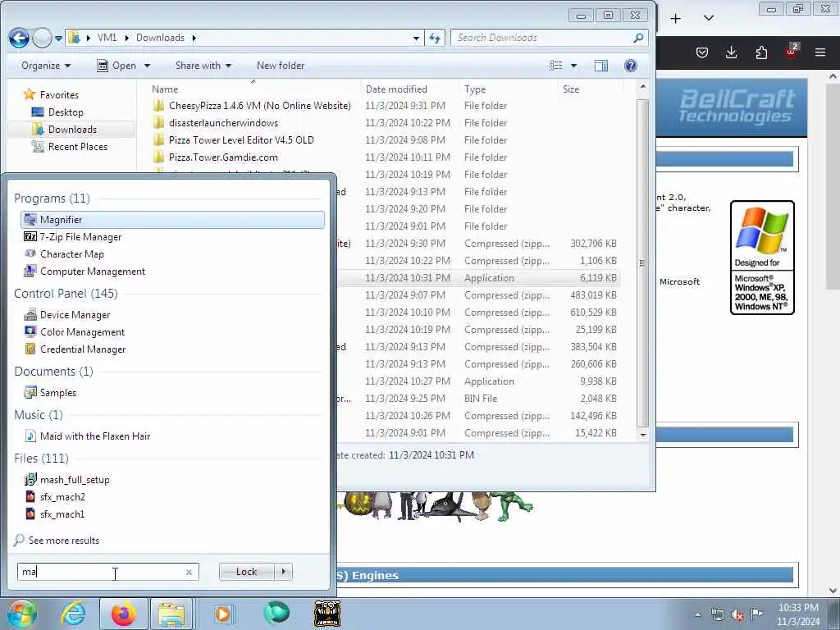Switch to Firefox in taskbar
The width and height of the screenshot is (840, 630).
(124, 614)
